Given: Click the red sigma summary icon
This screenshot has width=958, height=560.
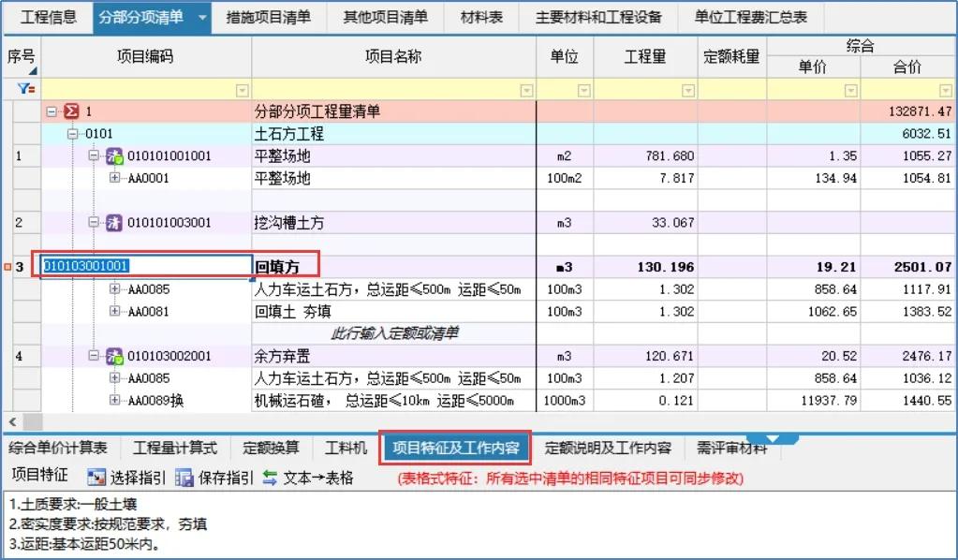Looking at the screenshot, I should (71, 111).
